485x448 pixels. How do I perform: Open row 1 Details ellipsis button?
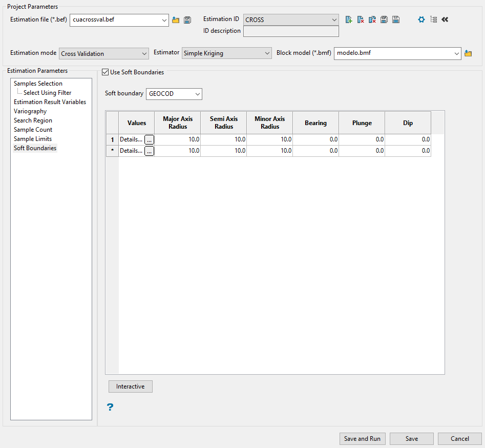click(149, 139)
